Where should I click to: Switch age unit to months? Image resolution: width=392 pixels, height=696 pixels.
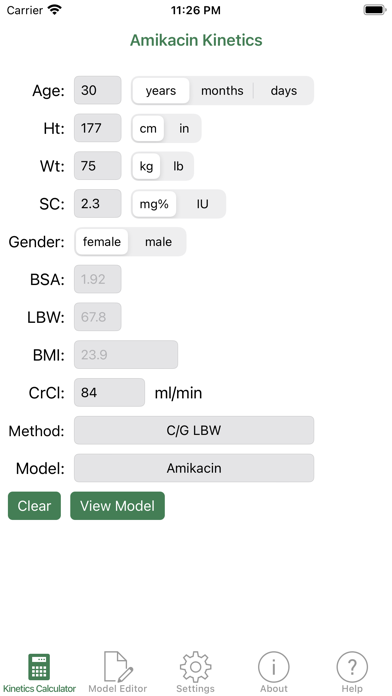222,91
